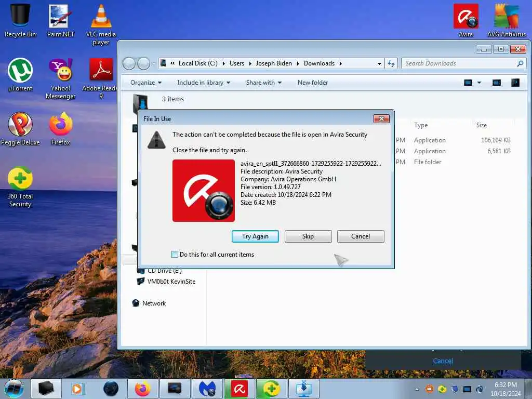
Task: Change the view icon button
Action: click(x=468, y=83)
